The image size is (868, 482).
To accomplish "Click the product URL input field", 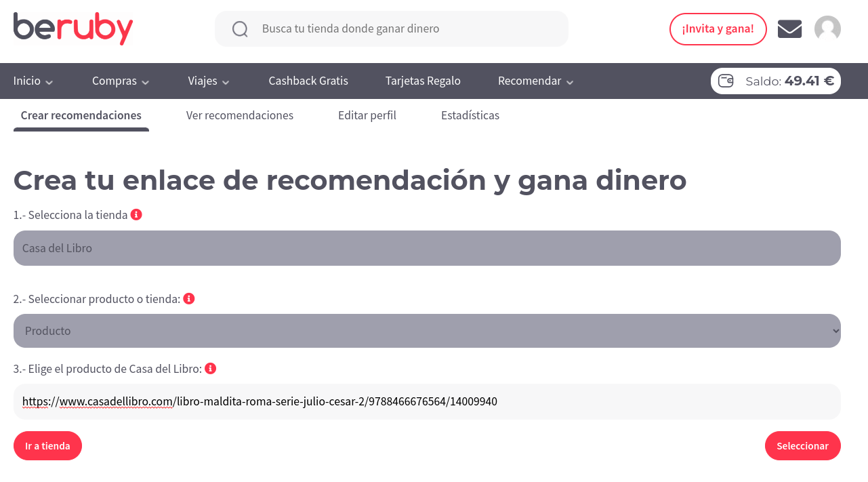I will point(427,402).
